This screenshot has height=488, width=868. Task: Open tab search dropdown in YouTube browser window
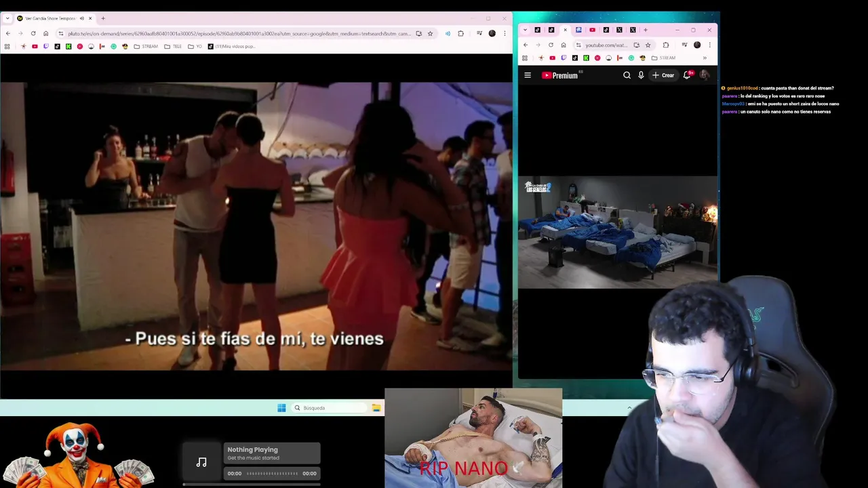pyautogui.click(x=526, y=30)
